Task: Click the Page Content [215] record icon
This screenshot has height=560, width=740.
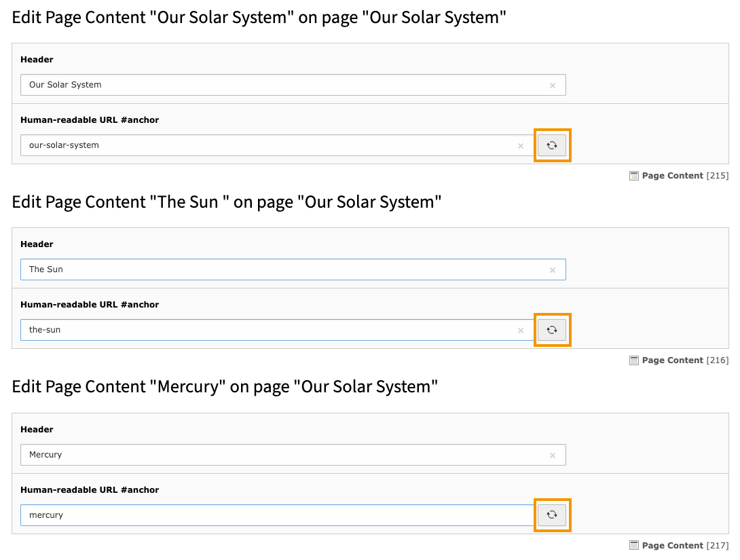Action: (634, 176)
